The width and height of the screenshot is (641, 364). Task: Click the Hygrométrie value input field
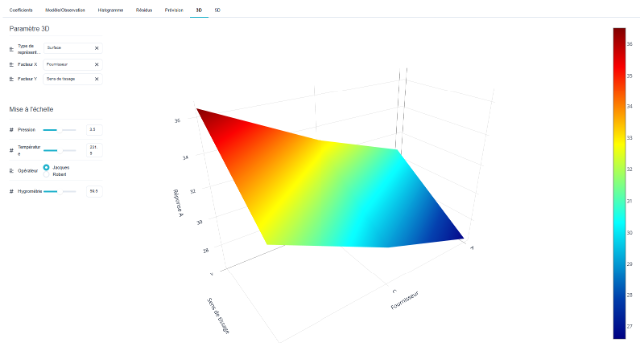click(94, 191)
